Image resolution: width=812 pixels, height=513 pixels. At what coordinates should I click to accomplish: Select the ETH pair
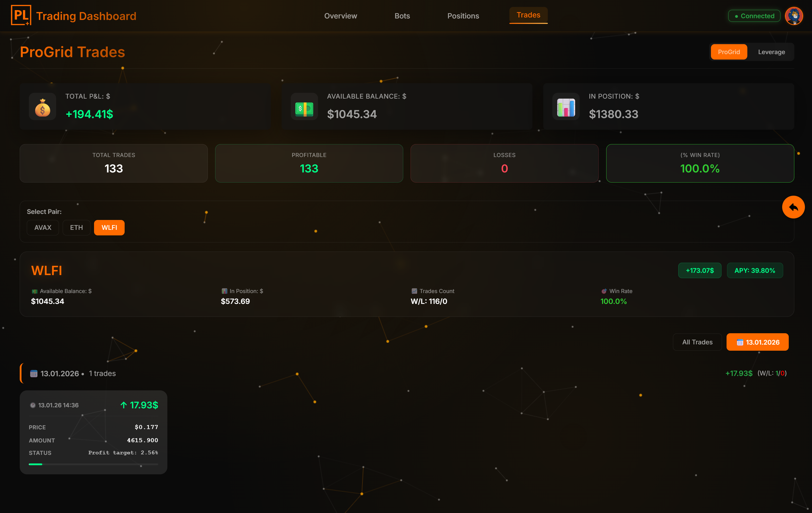76,228
